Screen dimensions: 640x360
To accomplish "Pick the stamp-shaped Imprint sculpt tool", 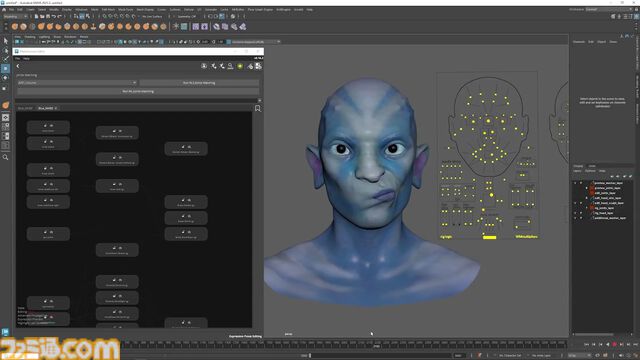I will (93, 27).
